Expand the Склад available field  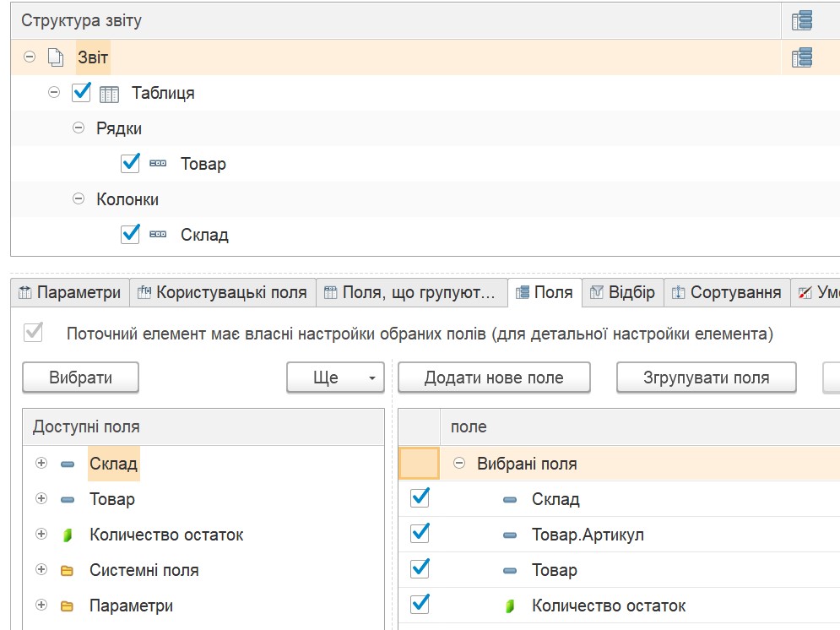(x=41, y=463)
